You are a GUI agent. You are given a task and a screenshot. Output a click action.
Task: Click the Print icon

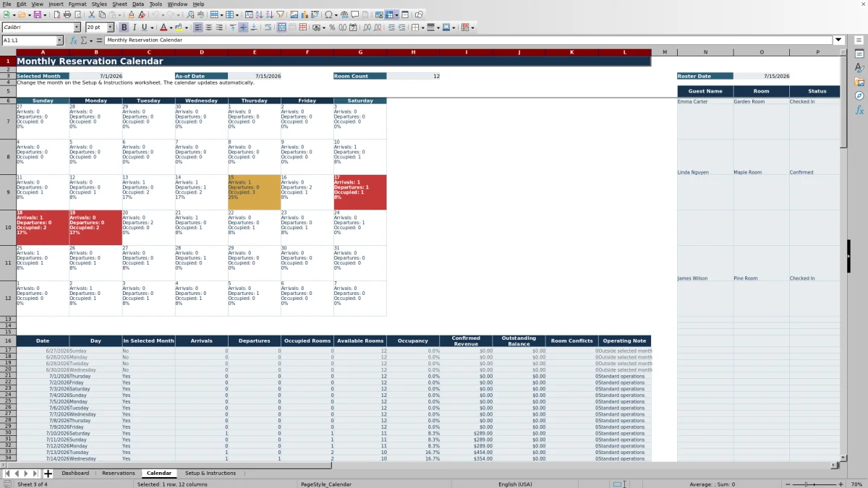pos(67,14)
